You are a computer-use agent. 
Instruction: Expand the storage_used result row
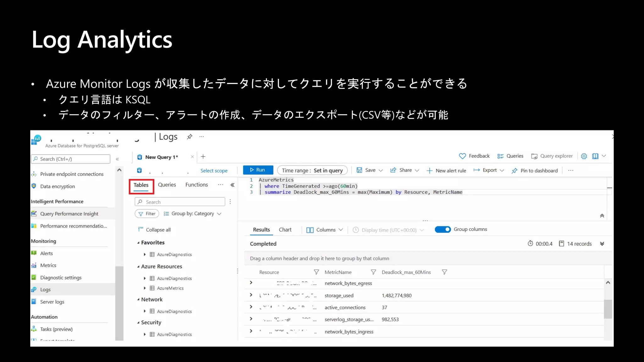click(x=251, y=295)
